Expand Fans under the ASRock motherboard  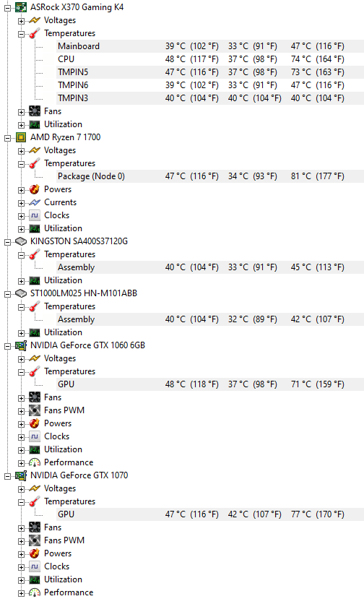pos(21,112)
